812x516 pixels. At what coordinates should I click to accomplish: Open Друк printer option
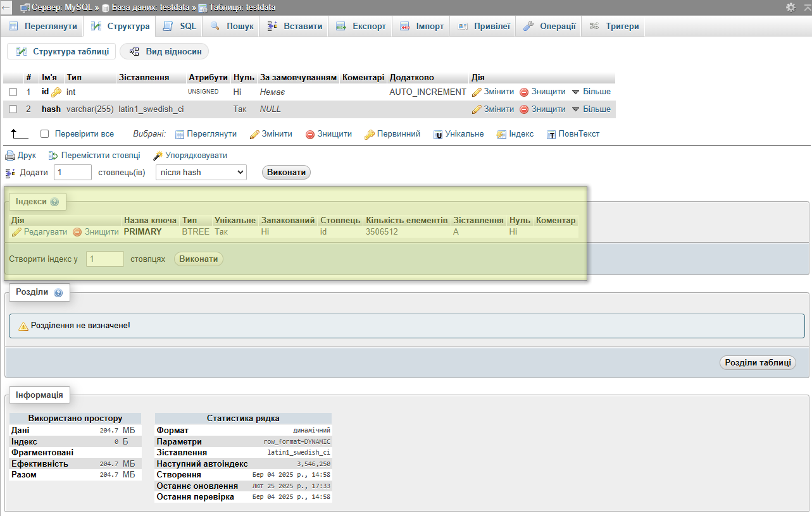tap(21, 155)
